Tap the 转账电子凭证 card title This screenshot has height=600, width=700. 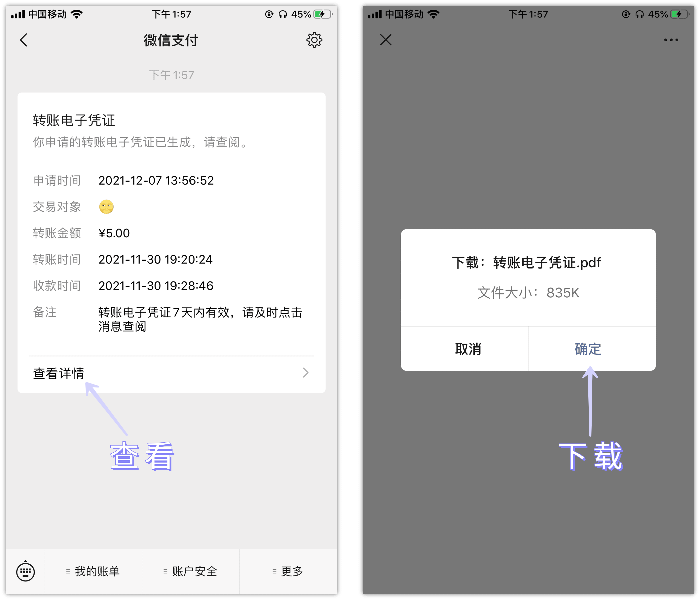pos(74,120)
